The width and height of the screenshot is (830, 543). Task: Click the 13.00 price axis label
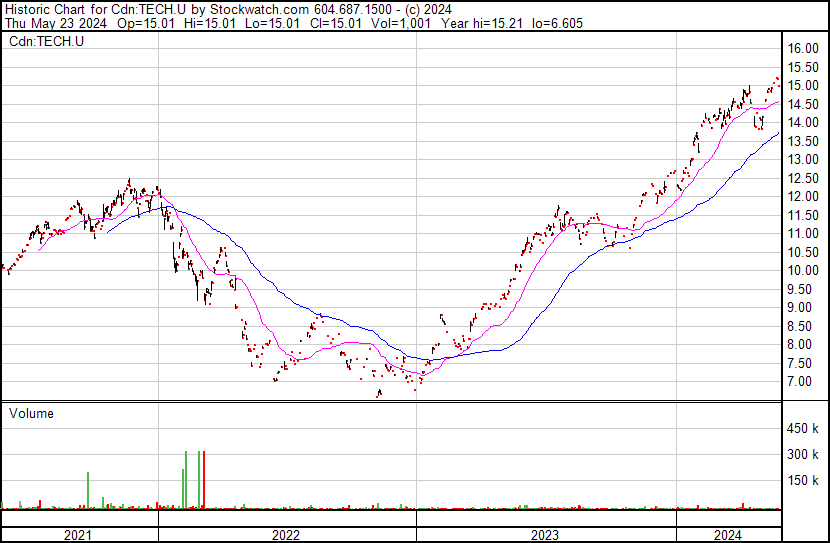pos(803,159)
